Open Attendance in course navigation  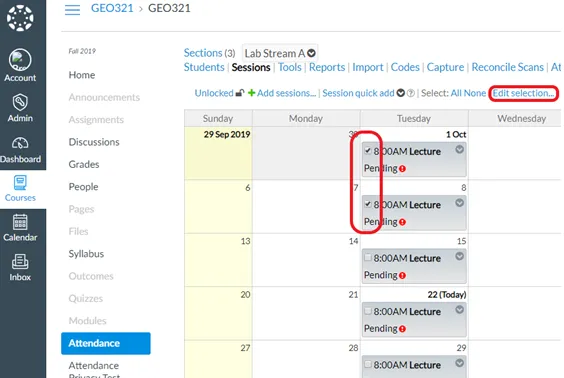pyautogui.click(x=106, y=343)
